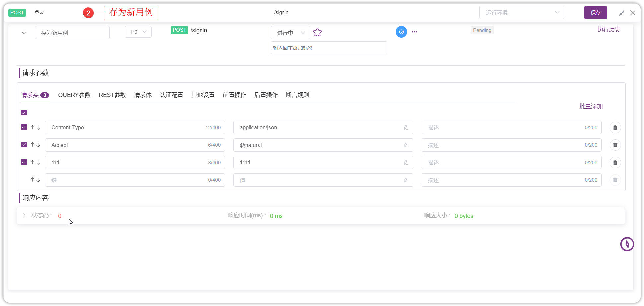644x306 pixels.
Task: Run the test case with the blue play icon
Action: click(x=401, y=32)
